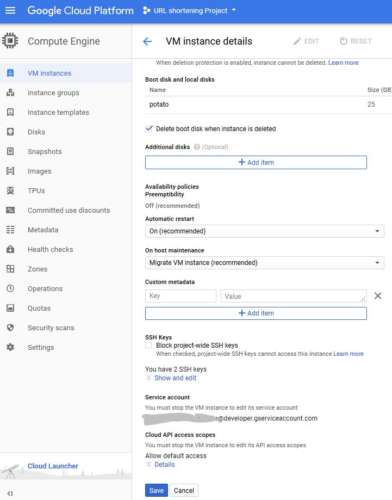Open the Automatic restart dropdown
392x500 pixels.
point(265,231)
